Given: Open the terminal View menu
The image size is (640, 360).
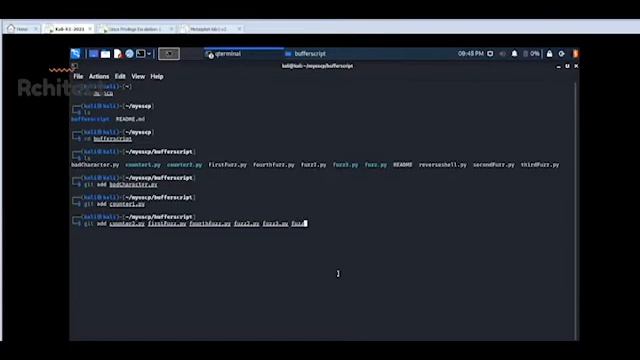Looking at the screenshot, I should point(138,76).
